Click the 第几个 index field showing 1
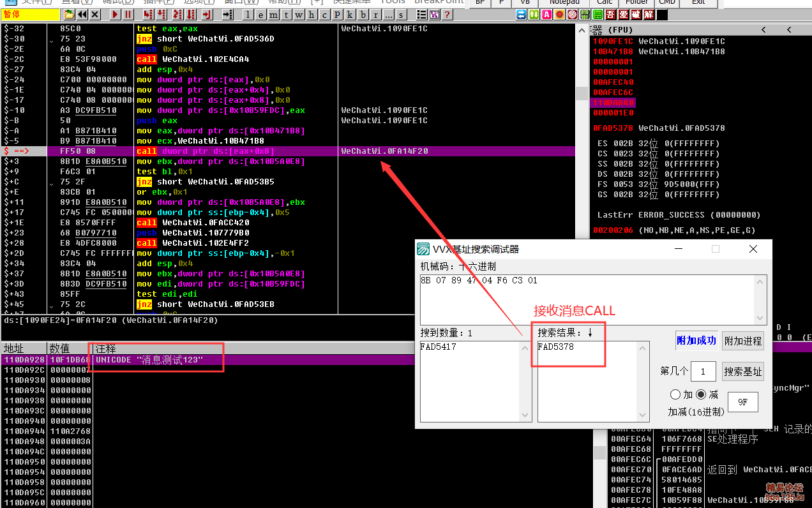This screenshot has height=508, width=812. click(x=703, y=371)
